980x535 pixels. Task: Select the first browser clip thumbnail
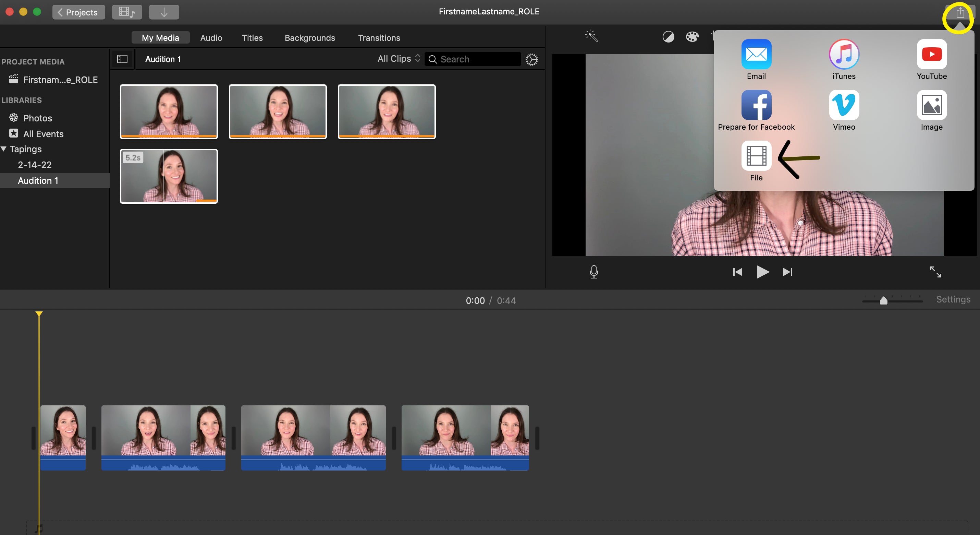tap(169, 111)
